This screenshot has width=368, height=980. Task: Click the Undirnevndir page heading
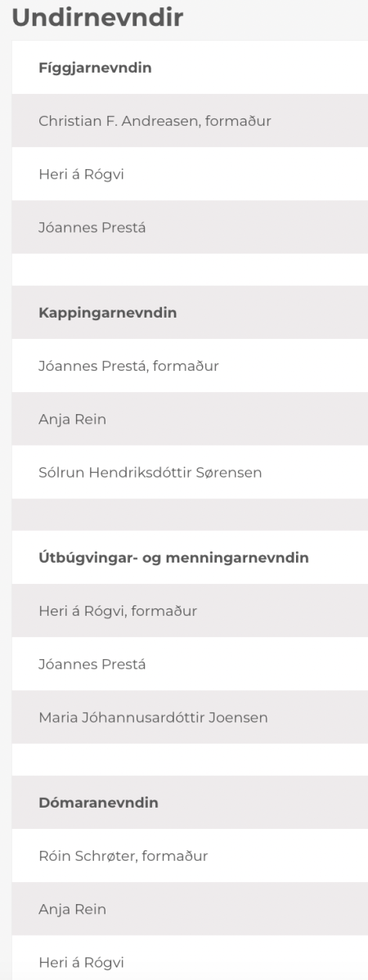coord(98,17)
